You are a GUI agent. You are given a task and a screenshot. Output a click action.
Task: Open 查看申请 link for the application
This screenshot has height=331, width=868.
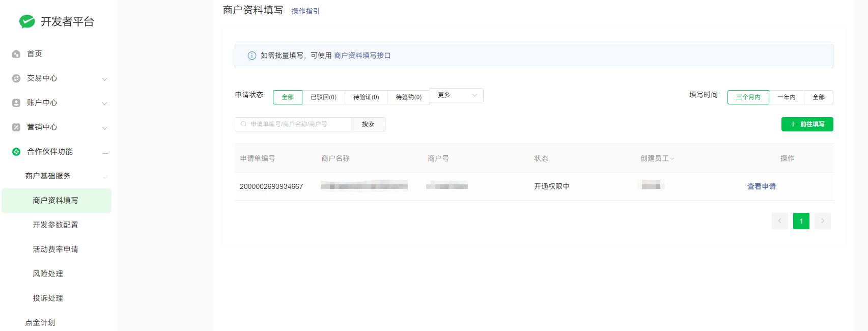coord(761,186)
